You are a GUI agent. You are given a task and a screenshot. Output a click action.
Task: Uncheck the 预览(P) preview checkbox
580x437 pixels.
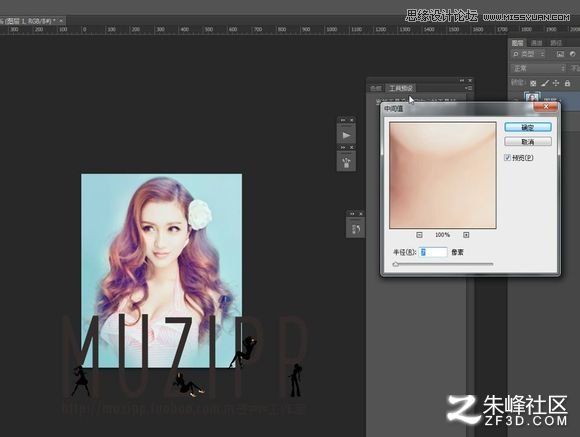pos(508,158)
